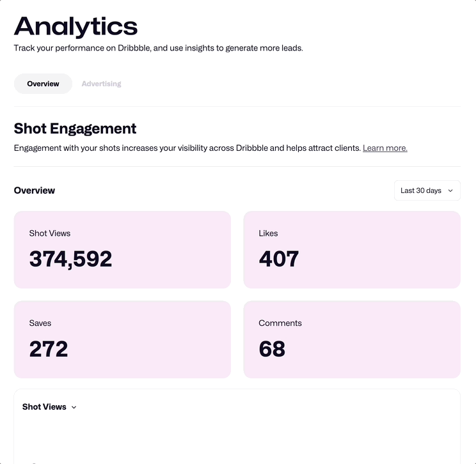This screenshot has height=464, width=476.
Task: Click the chevron beside the Shot Views chart title
Action: [x=74, y=407]
